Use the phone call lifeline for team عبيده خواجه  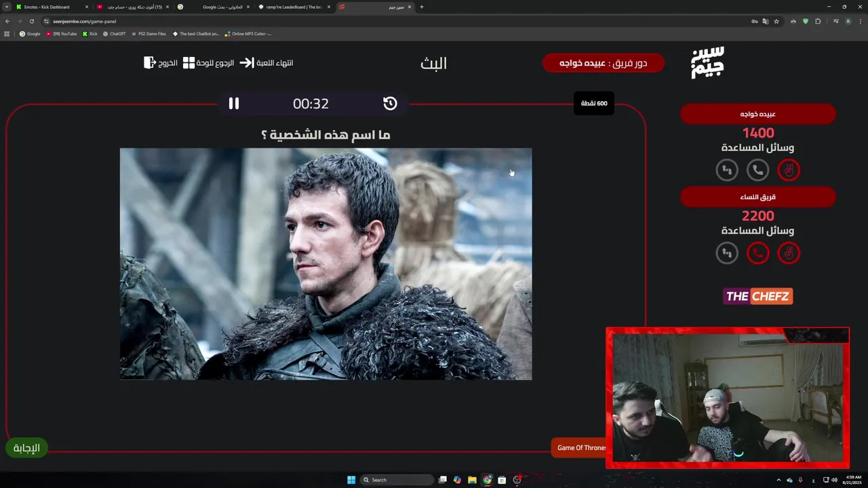(x=757, y=170)
